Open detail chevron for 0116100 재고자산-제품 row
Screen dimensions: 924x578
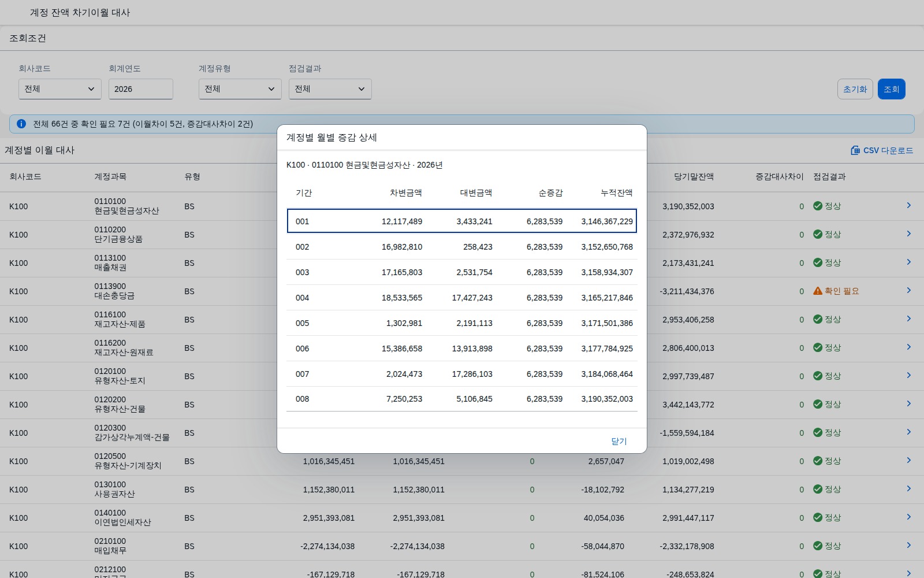pyautogui.click(x=908, y=319)
